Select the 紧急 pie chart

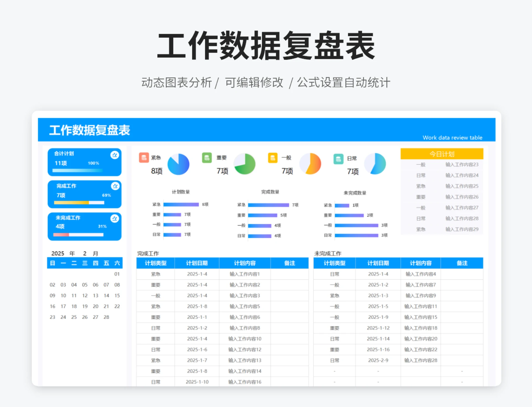(x=179, y=164)
